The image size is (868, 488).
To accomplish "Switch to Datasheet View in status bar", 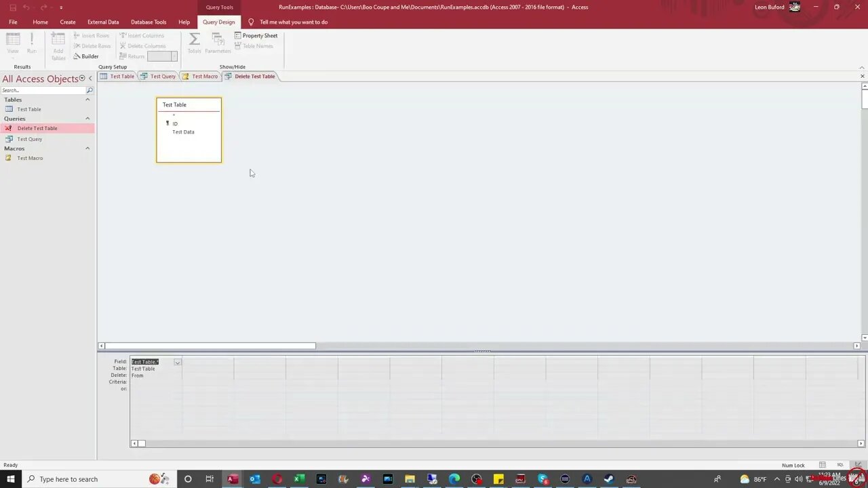I will [x=823, y=465].
